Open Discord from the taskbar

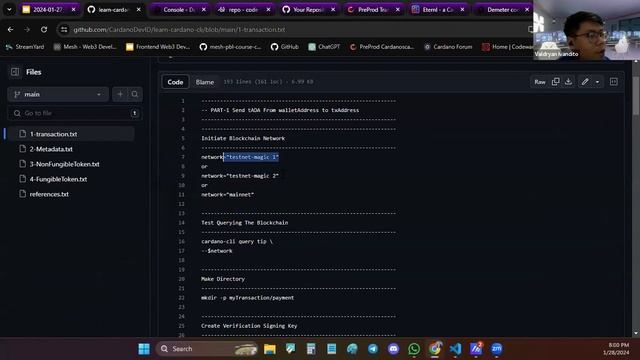click(393, 349)
